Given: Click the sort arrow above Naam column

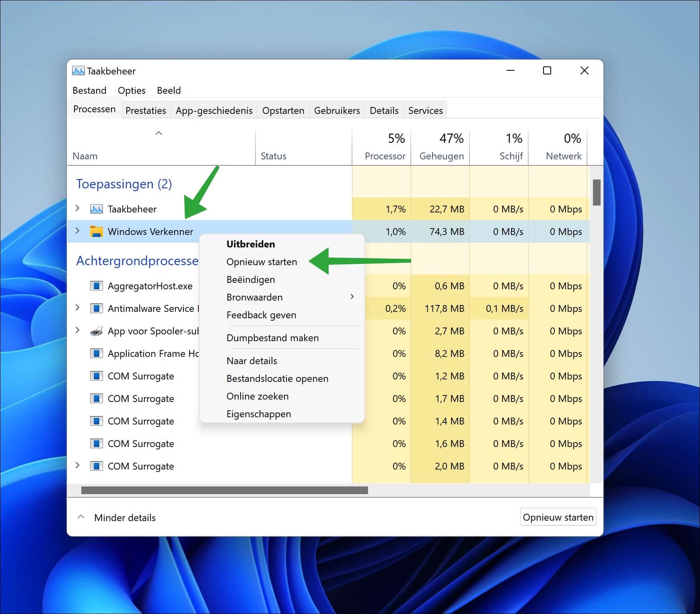Looking at the screenshot, I should (159, 133).
